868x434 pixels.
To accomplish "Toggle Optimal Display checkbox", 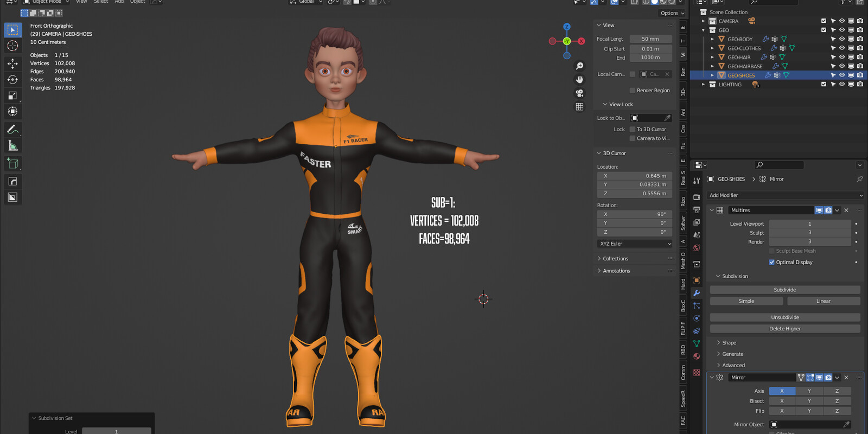I will click(x=771, y=262).
